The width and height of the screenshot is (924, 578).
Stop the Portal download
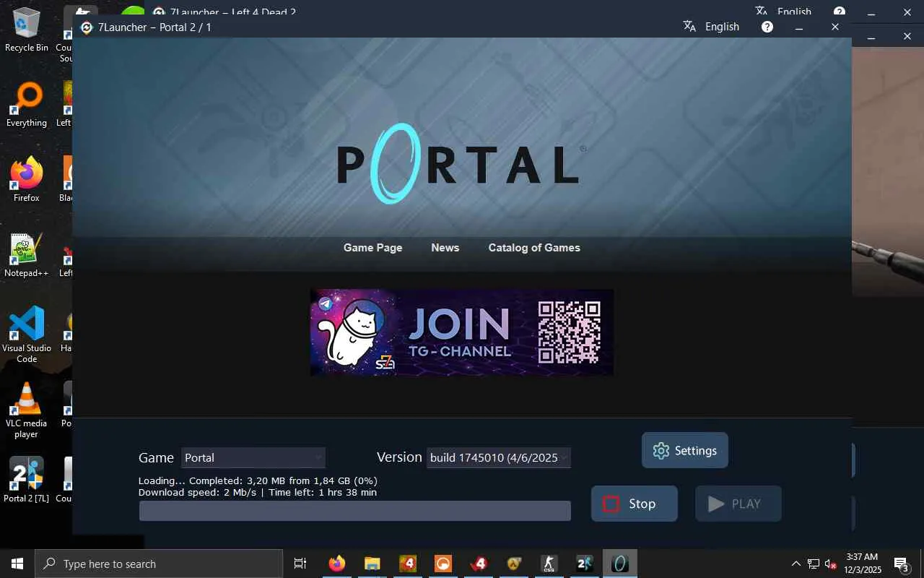coord(635,504)
